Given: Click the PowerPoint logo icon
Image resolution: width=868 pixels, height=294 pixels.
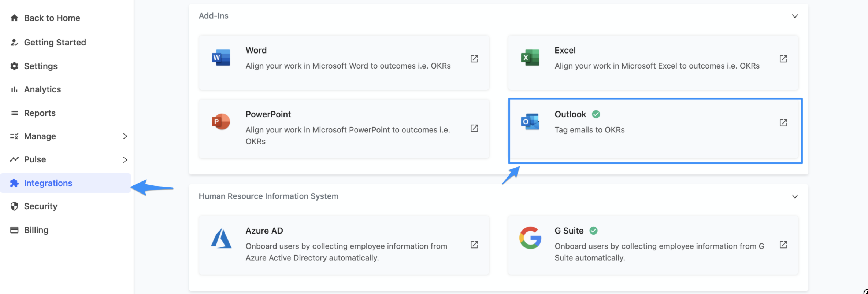Looking at the screenshot, I should (x=221, y=121).
